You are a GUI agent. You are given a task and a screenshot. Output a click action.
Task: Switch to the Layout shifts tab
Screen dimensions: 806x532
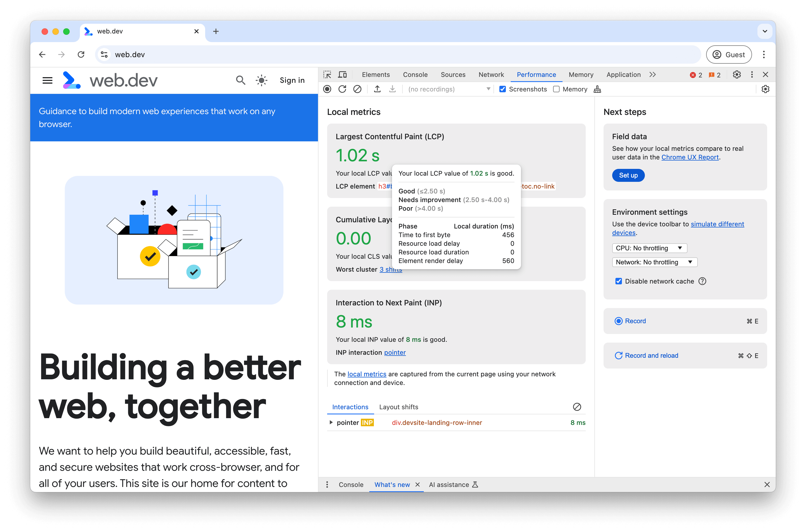tap(398, 407)
